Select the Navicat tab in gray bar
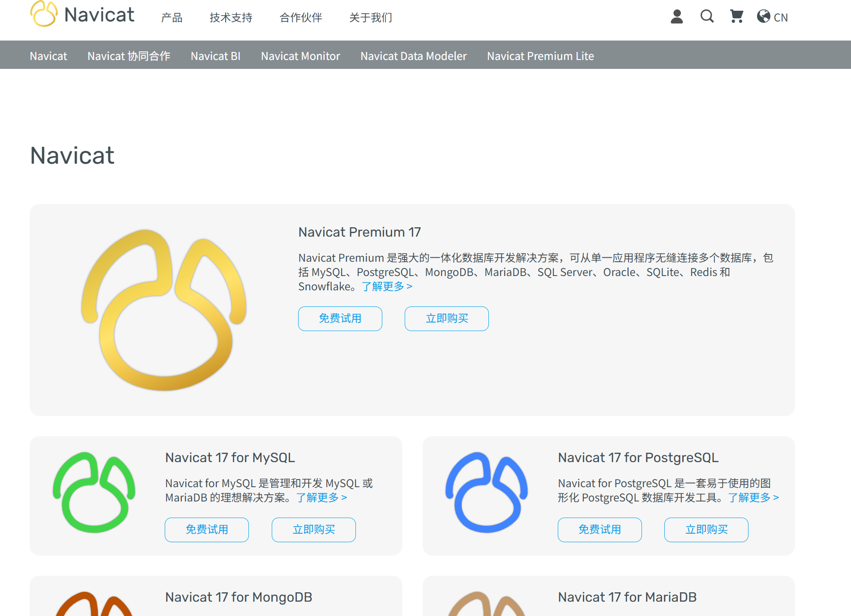The image size is (851, 616). tap(48, 56)
